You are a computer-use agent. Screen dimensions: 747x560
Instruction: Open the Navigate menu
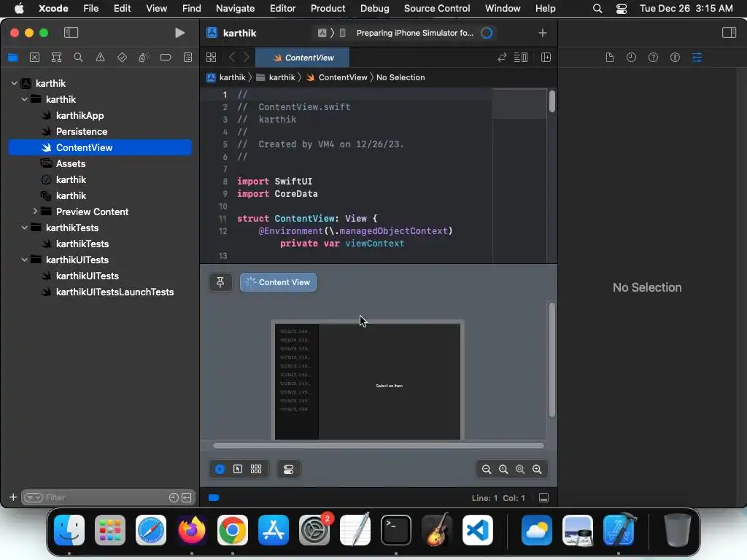click(x=236, y=8)
